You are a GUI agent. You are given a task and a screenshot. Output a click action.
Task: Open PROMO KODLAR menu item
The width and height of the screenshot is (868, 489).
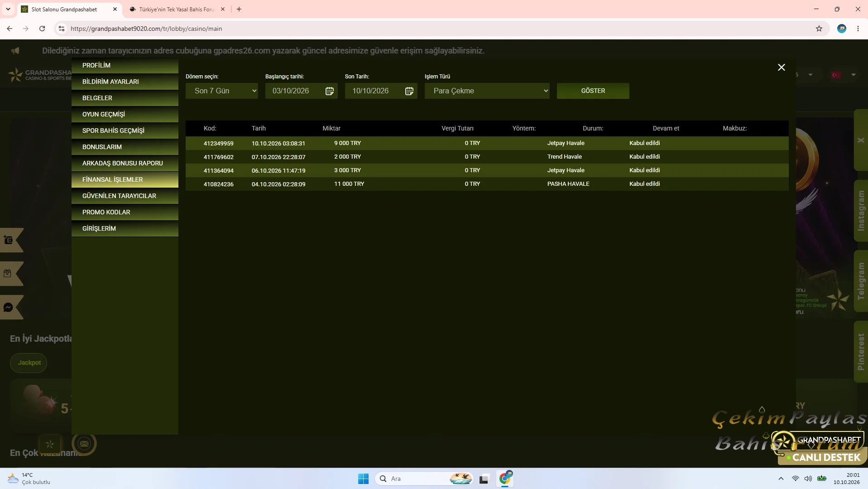pos(125,212)
